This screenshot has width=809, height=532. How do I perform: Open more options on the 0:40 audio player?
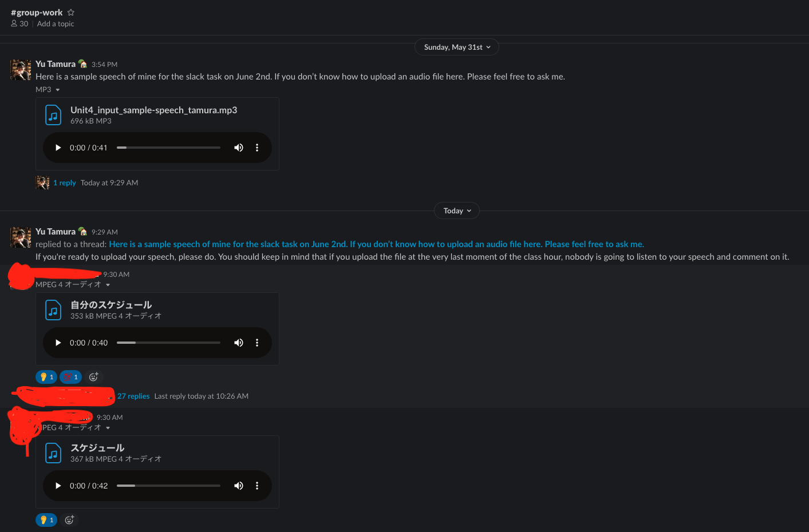click(x=257, y=343)
